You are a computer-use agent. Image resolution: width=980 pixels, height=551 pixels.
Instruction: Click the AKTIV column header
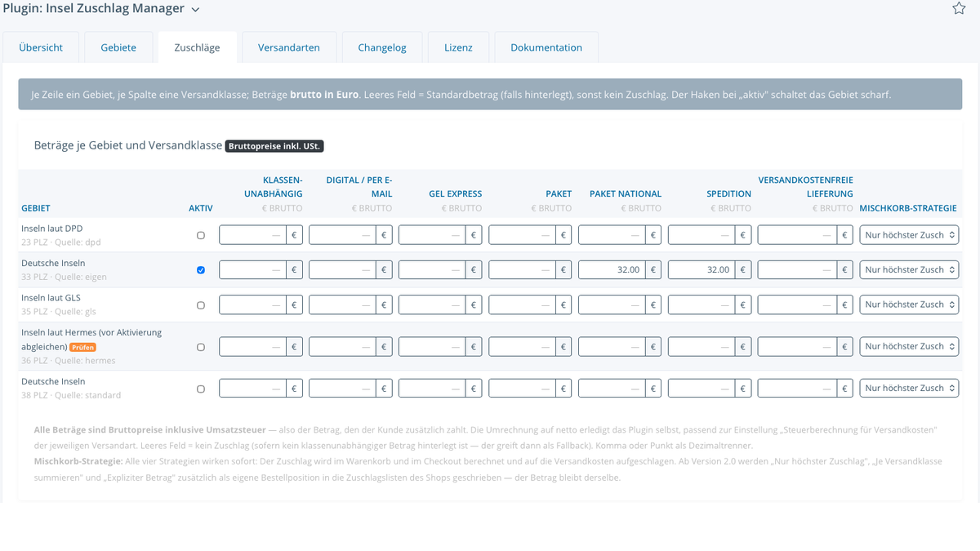point(201,208)
